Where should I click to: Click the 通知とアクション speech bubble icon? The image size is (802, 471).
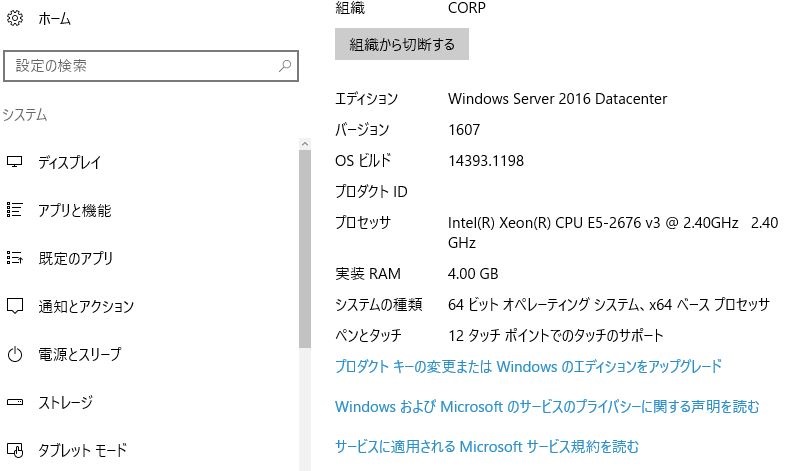point(15,306)
